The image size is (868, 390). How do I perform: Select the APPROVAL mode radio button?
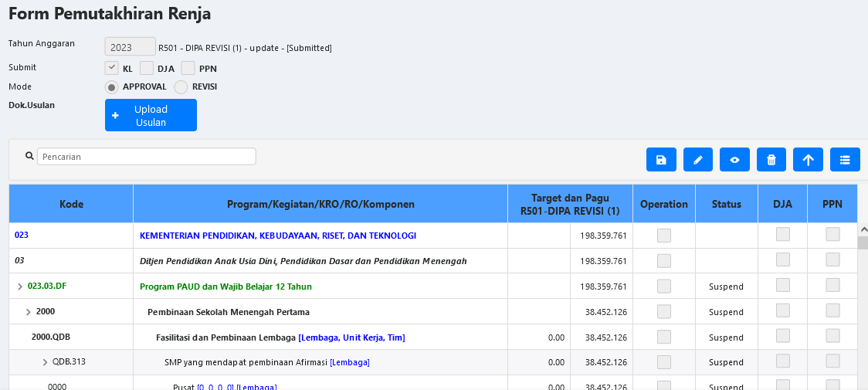(x=112, y=87)
